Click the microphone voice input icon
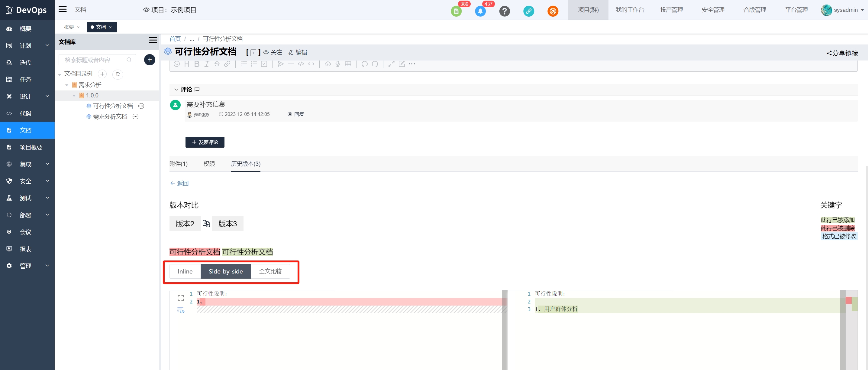This screenshot has height=370, width=868. pyautogui.click(x=338, y=64)
